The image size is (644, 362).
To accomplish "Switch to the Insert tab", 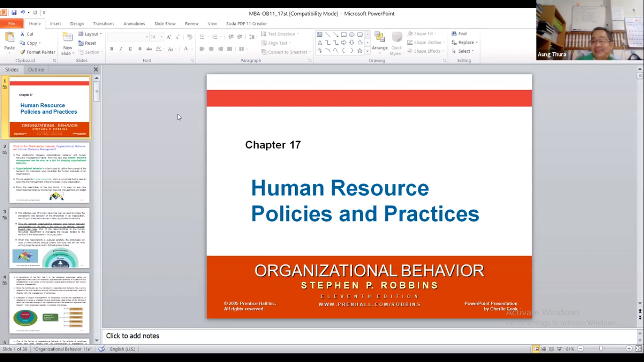I will [56, 24].
